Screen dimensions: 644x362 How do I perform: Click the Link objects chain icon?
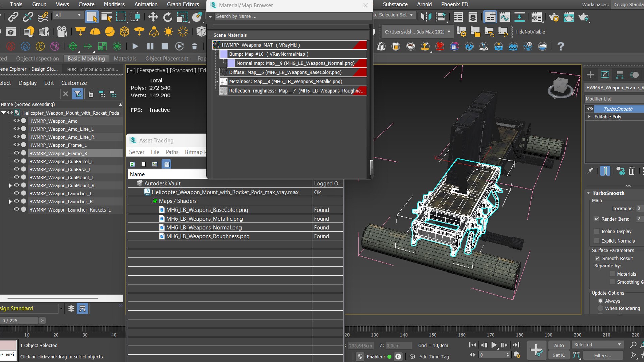[x=13, y=17]
